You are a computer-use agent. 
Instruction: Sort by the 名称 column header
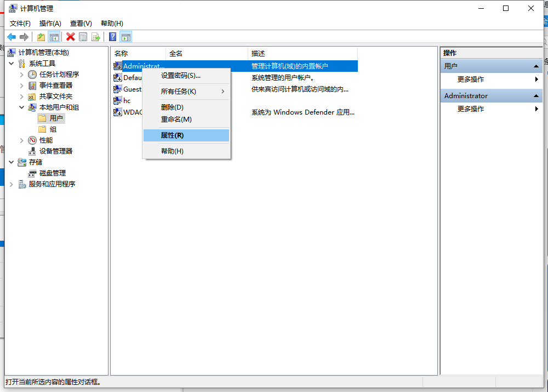click(x=139, y=54)
